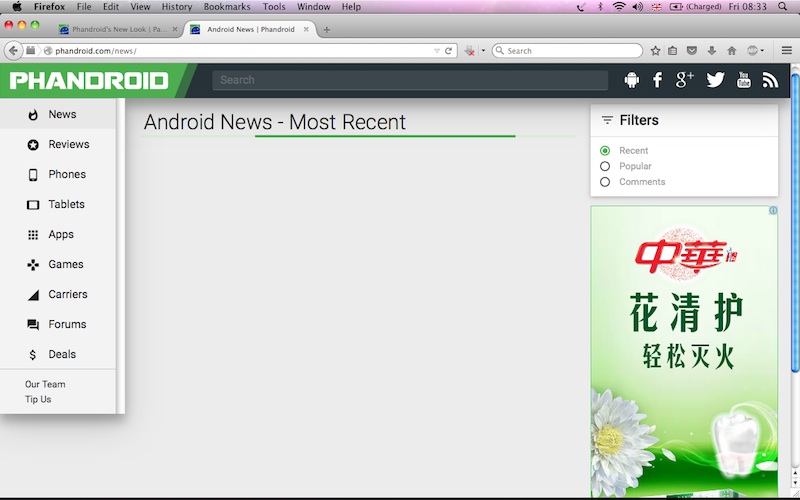Screen dimensions: 800x500
Task: Open the Bookmarks menu
Action: coord(227,7)
